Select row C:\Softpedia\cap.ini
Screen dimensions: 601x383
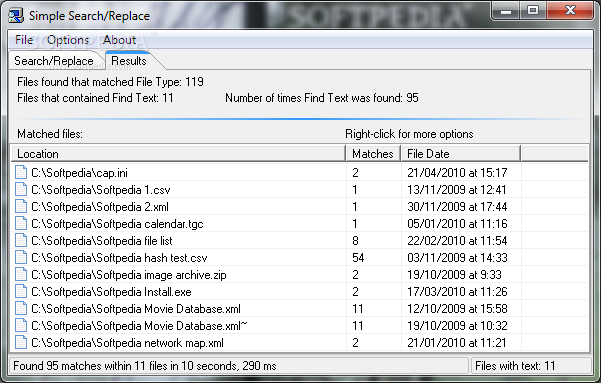click(x=300, y=173)
